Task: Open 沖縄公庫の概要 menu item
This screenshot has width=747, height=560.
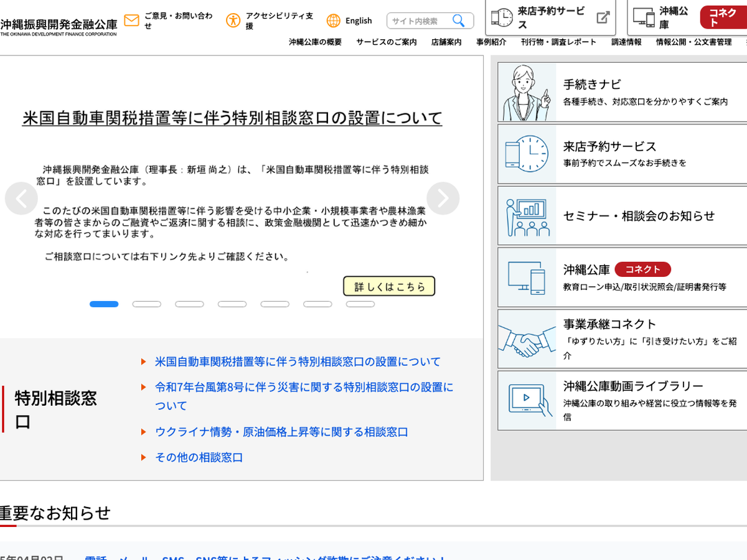Action: click(315, 42)
